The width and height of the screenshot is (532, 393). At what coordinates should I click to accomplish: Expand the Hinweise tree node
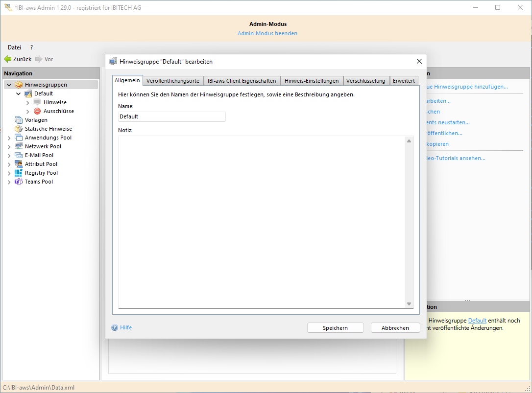coord(28,102)
